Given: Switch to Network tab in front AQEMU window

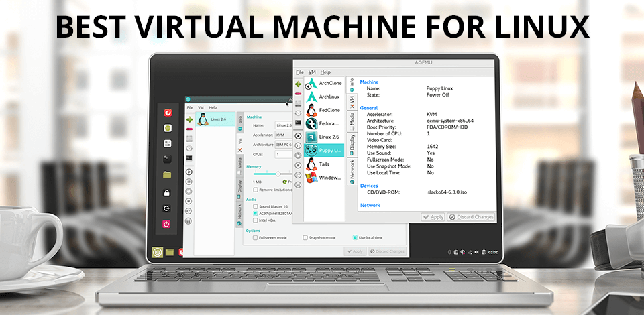Looking at the screenshot, I should click(x=352, y=172).
